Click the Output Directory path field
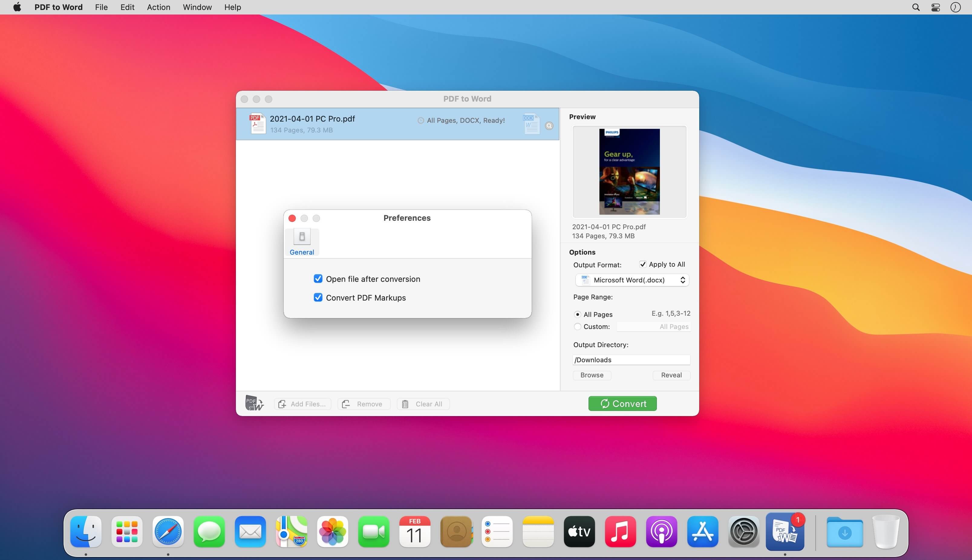This screenshot has width=972, height=560. [631, 360]
